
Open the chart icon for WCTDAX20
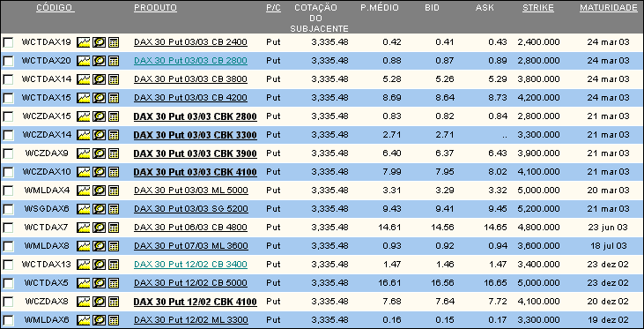click(84, 61)
